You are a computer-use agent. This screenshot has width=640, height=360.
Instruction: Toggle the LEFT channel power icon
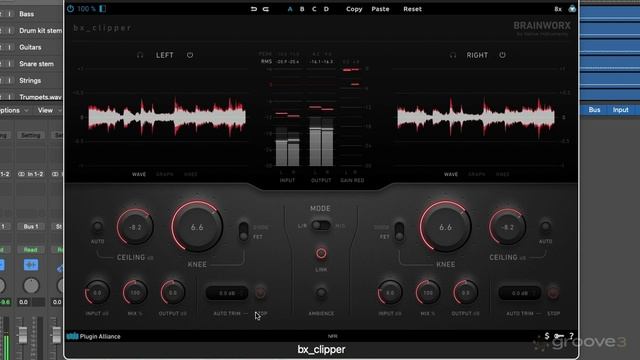(x=190, y=55)
